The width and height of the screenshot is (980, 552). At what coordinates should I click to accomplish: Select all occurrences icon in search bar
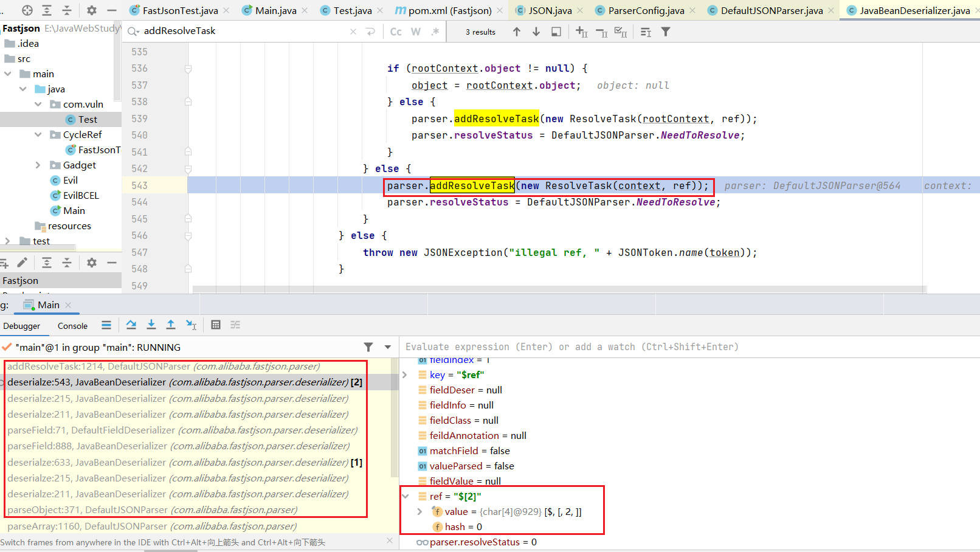click(x=621, y=32)
